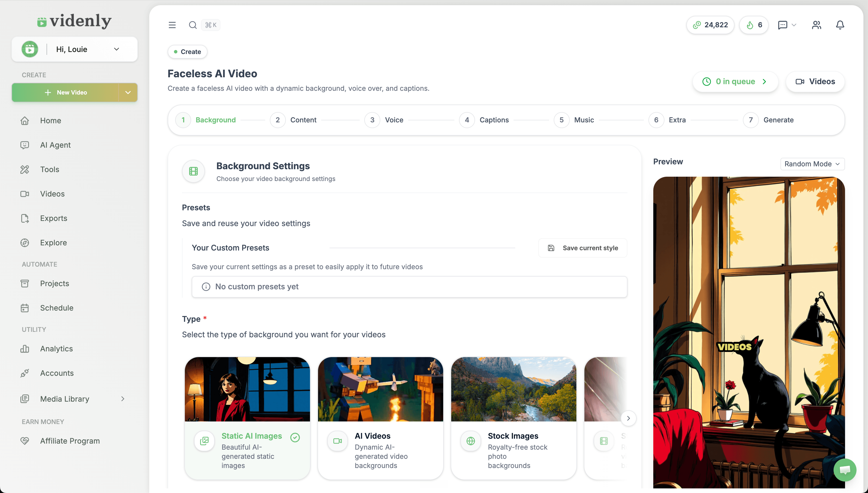Click the Create badge
Screen dimensions: 868x493
point(187,52)
